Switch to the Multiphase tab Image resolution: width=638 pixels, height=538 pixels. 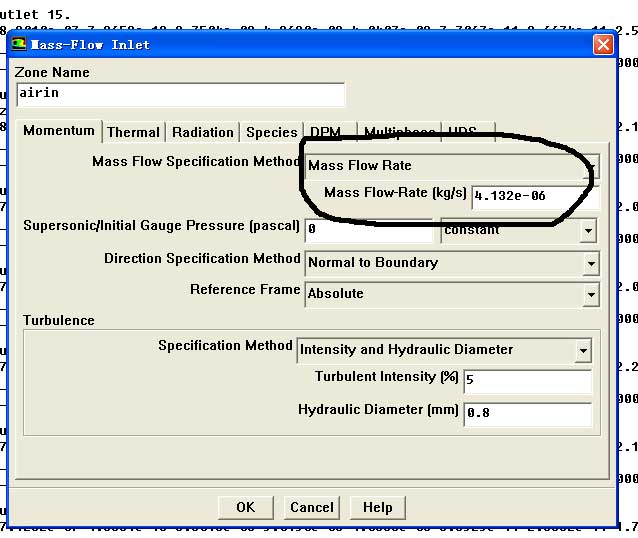[399, 132]
